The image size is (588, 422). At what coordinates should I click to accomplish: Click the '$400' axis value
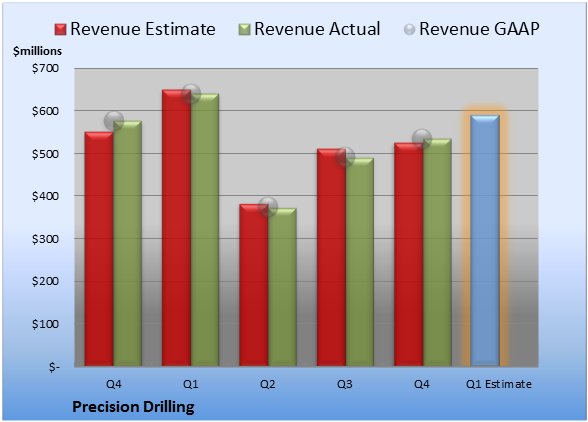(x=45, y=196)
